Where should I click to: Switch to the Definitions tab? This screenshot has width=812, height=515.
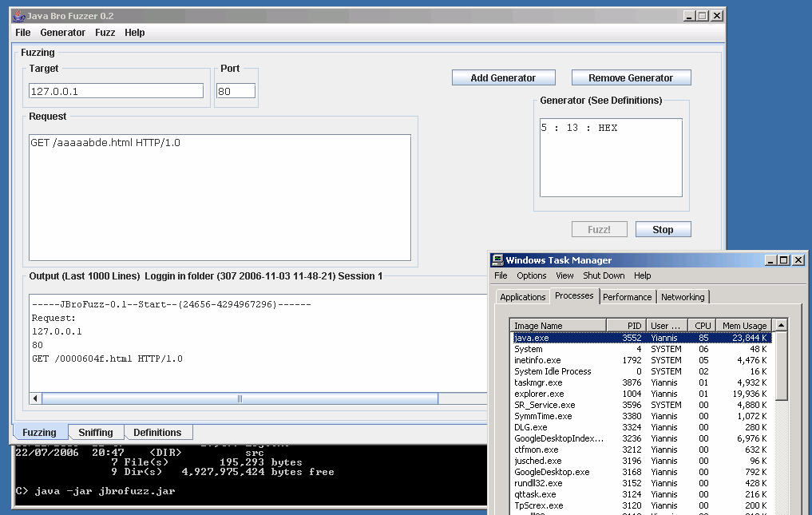click(x=157, y=433)
